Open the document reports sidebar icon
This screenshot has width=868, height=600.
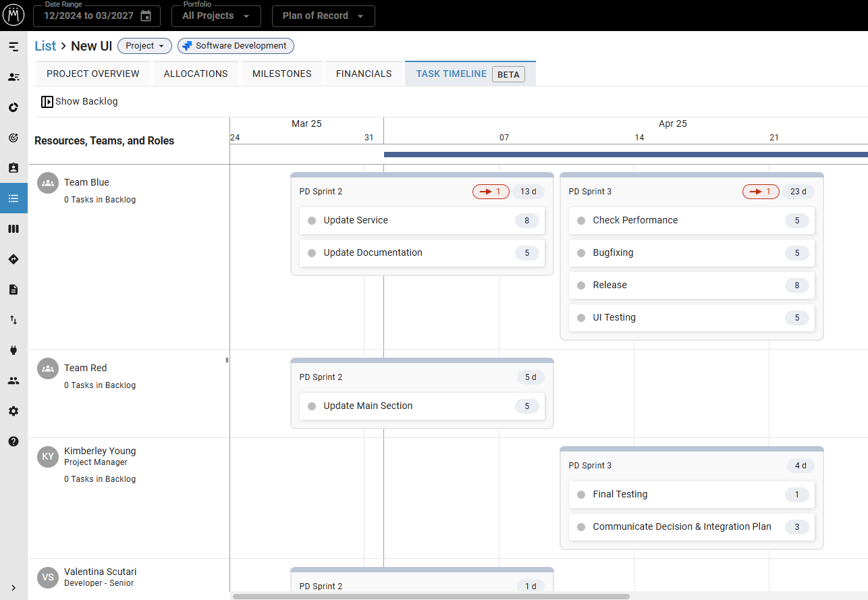coord(13,290)
